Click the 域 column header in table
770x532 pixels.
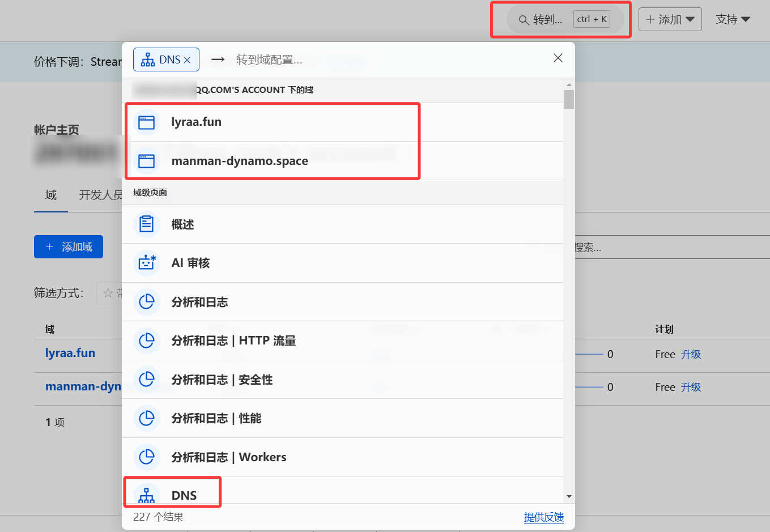pos(50,329)
